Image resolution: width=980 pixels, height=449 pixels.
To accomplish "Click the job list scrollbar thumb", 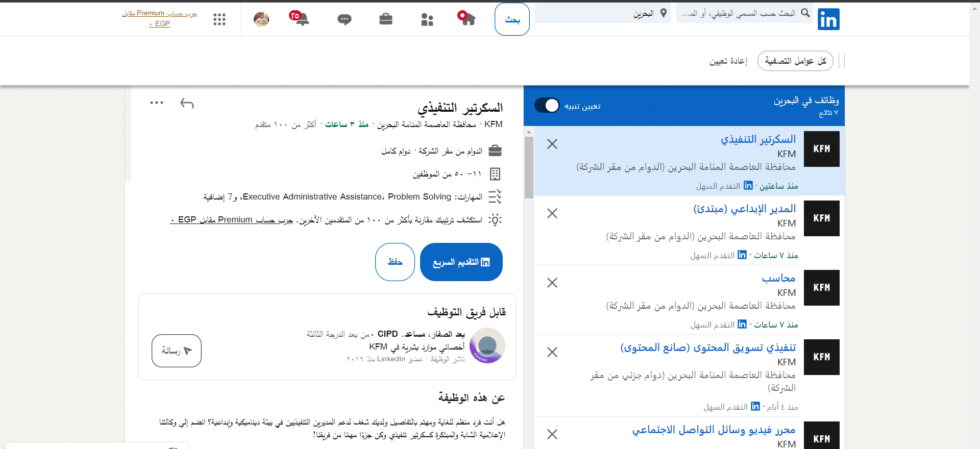I will click(x=529, y=167).
